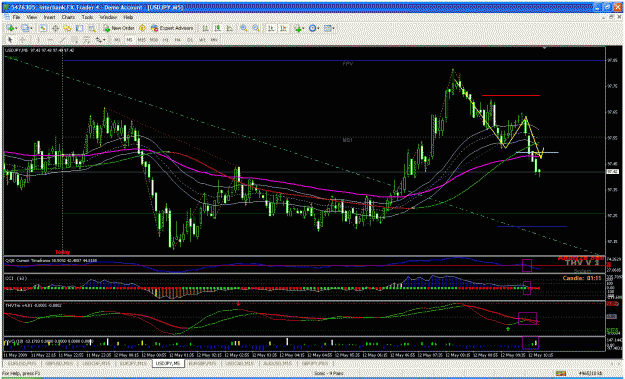Expand the Indicators dropdown arrow

(304, 28)
